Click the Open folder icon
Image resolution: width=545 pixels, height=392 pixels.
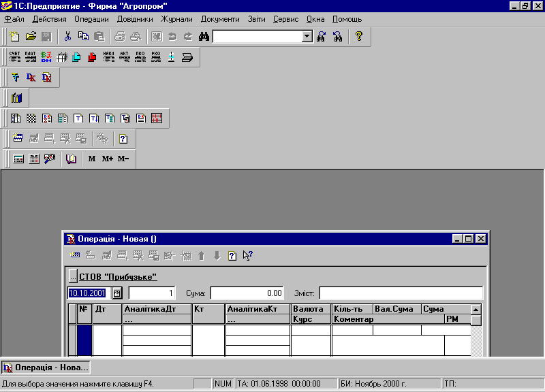[x=31, y=37]
